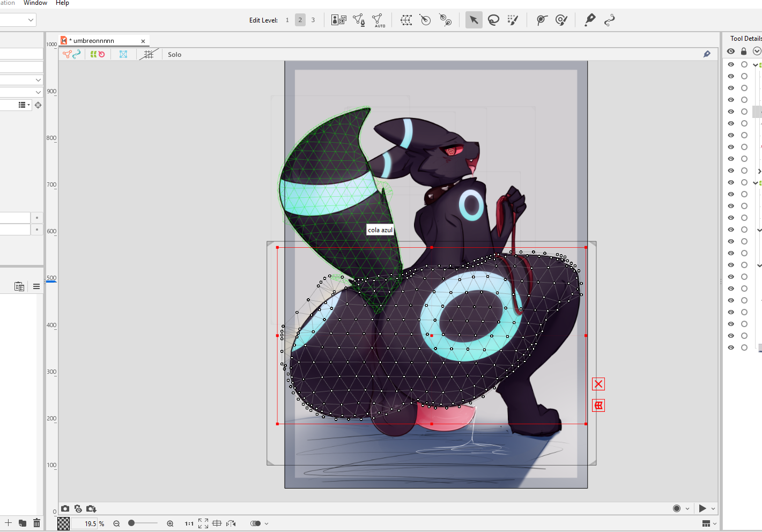Click the green and red view icon
The height and width of the screenshot is (532, 762).
point(98,54)
